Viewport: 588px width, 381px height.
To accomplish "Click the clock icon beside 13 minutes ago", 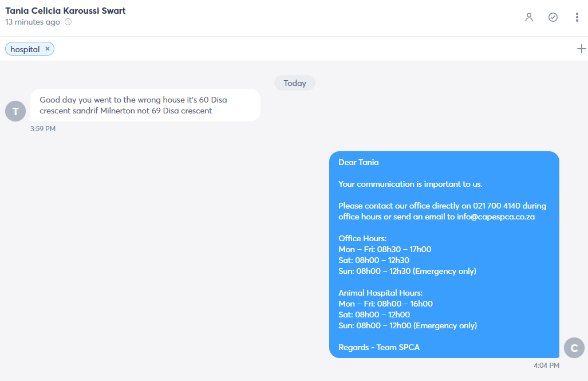I will (x=68, y=22).
